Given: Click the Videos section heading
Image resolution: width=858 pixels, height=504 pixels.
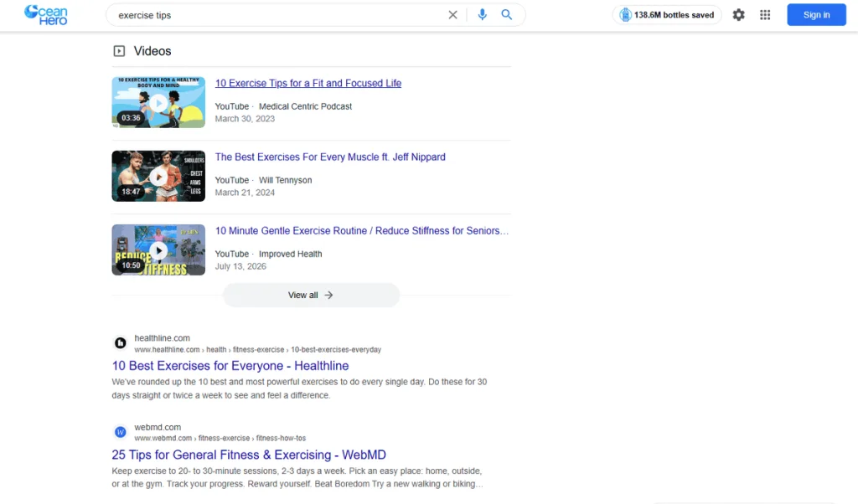Looking at the screenshot, I should 152,51.
